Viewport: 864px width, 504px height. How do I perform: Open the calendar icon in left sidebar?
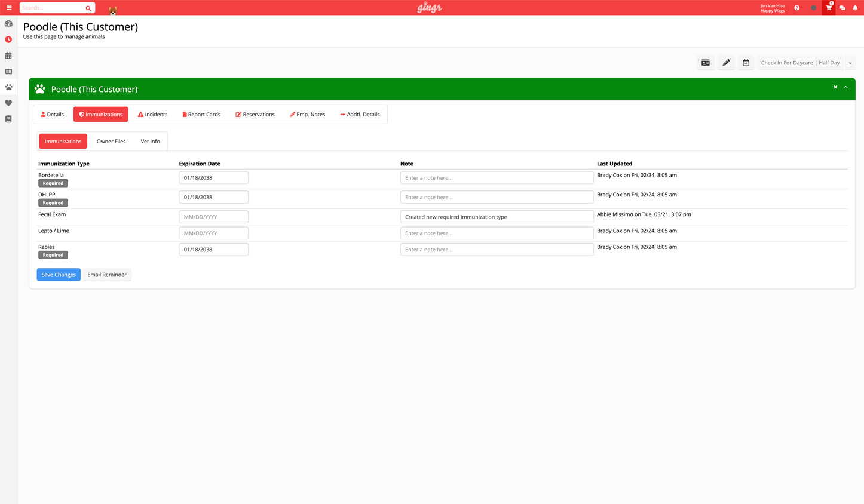(x=8, y=56)
